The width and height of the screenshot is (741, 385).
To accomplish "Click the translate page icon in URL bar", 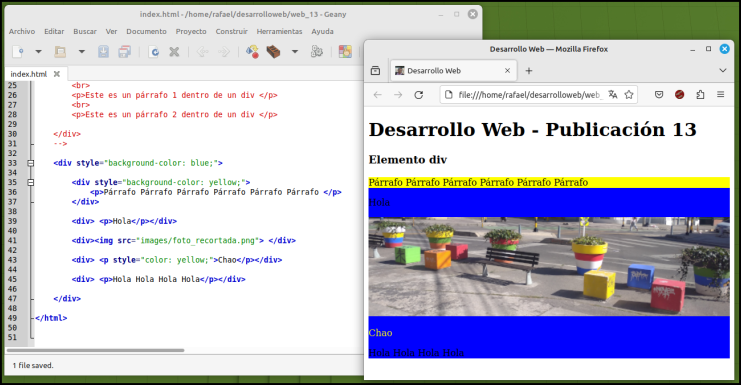I will 613,94.
